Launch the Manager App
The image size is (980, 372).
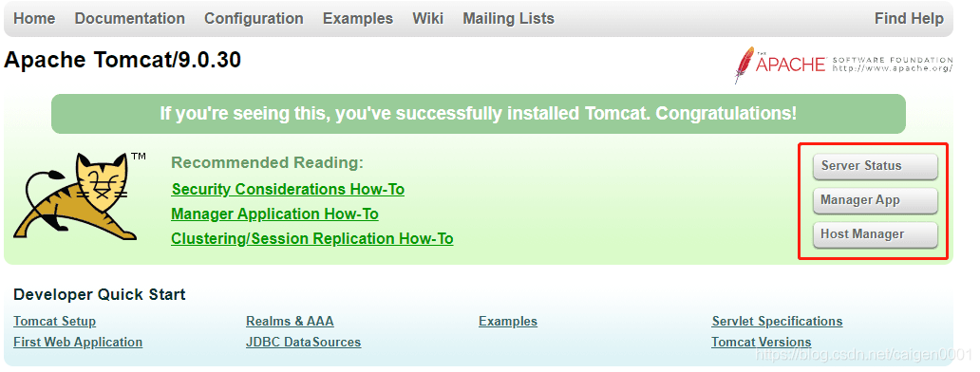[x=875, y=200]
